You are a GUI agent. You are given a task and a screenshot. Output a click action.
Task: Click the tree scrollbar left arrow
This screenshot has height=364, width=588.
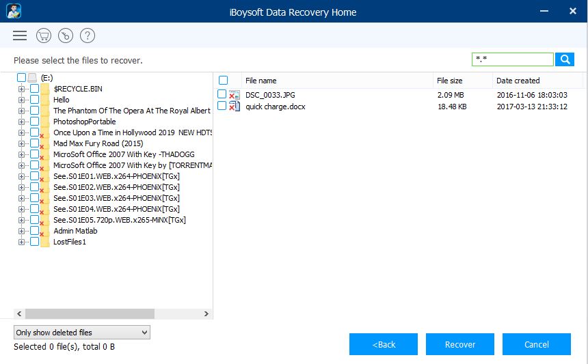(x=19, y=314)
